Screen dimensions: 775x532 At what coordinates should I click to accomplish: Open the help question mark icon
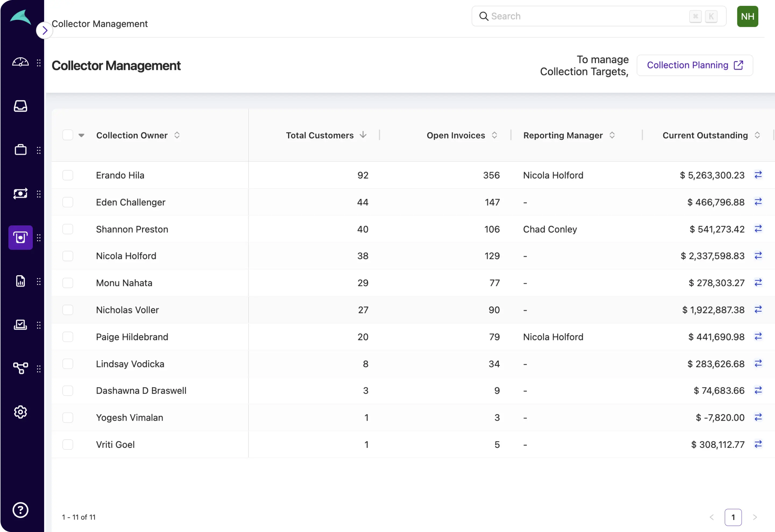[x=20, y=510]
